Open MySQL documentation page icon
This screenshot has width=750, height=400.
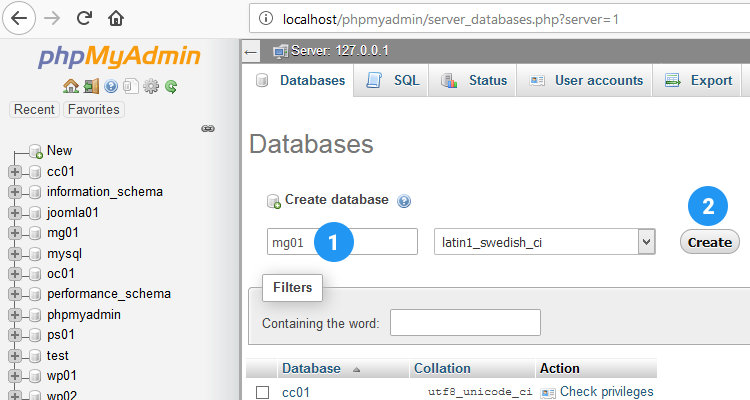coord(131,86)
